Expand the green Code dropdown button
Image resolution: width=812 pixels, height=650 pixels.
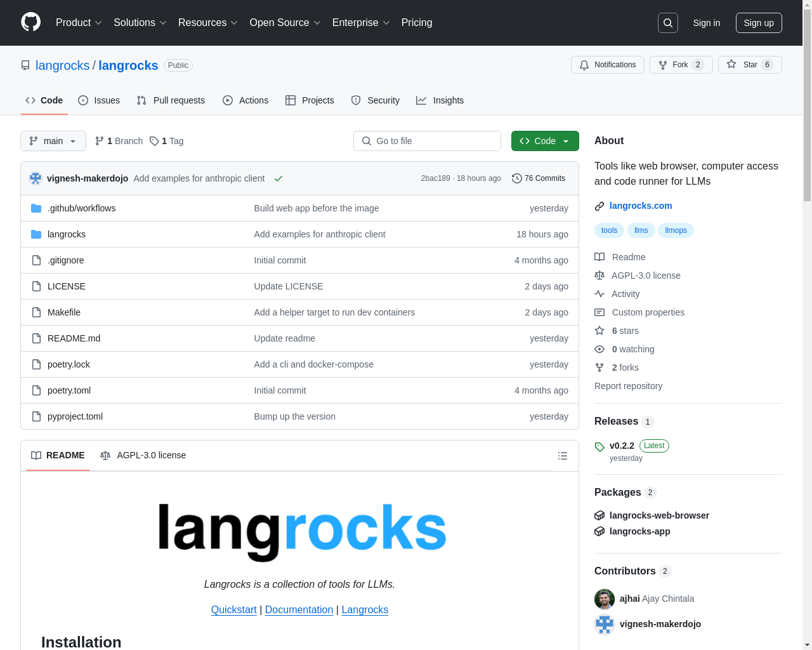click(x=545, y=141)
